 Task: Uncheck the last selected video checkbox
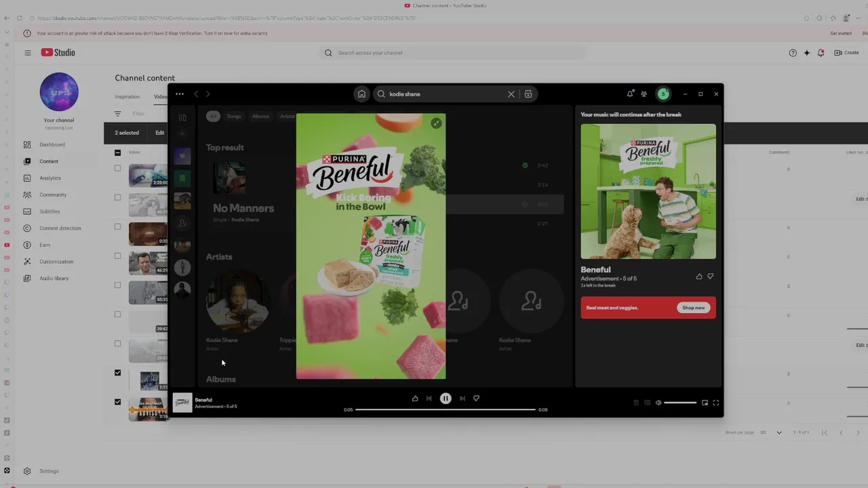(x=117, y=402)
